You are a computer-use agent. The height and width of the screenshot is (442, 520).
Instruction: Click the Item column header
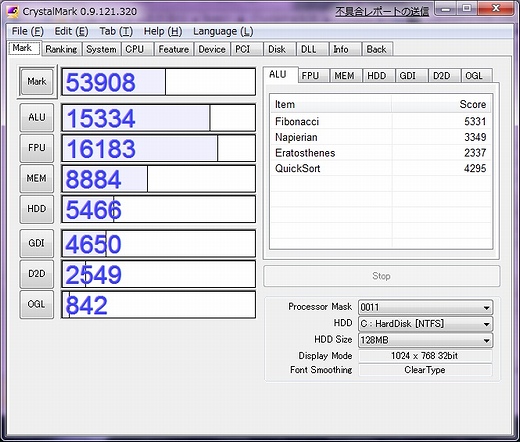click(x=331, y=104)
